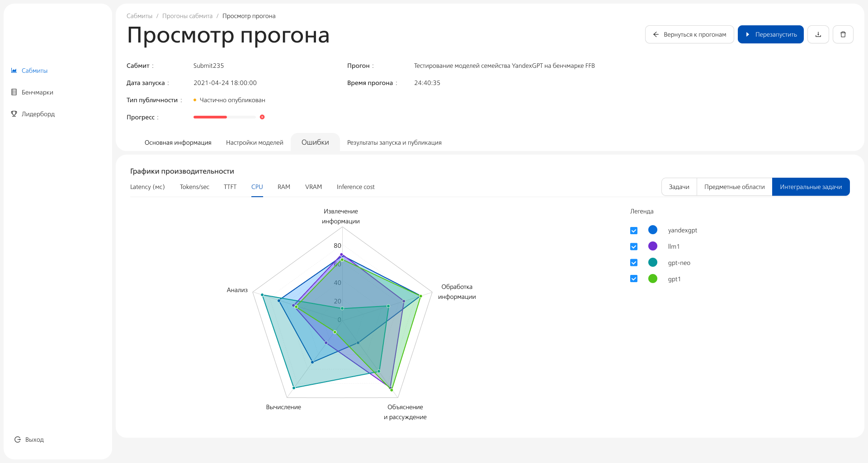Switch to Latency (мс) metric tab
The image size is (868, 463).
(x=147, y=187)
